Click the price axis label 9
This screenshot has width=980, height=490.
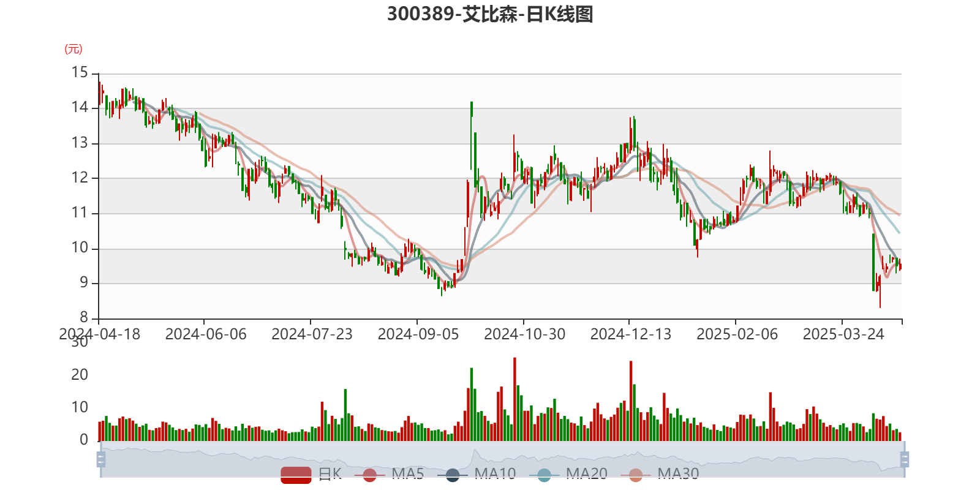(x=84, y=282)
